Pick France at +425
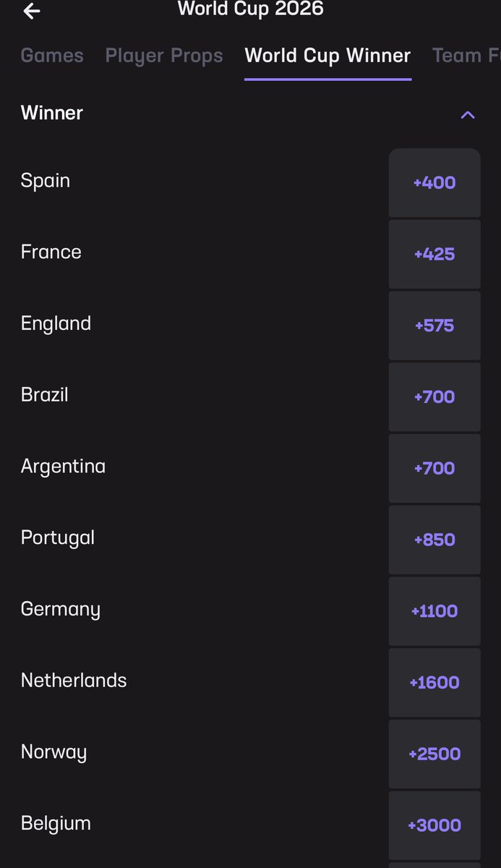Viewport: 501px width, 868px height. (x=434, y=254)
